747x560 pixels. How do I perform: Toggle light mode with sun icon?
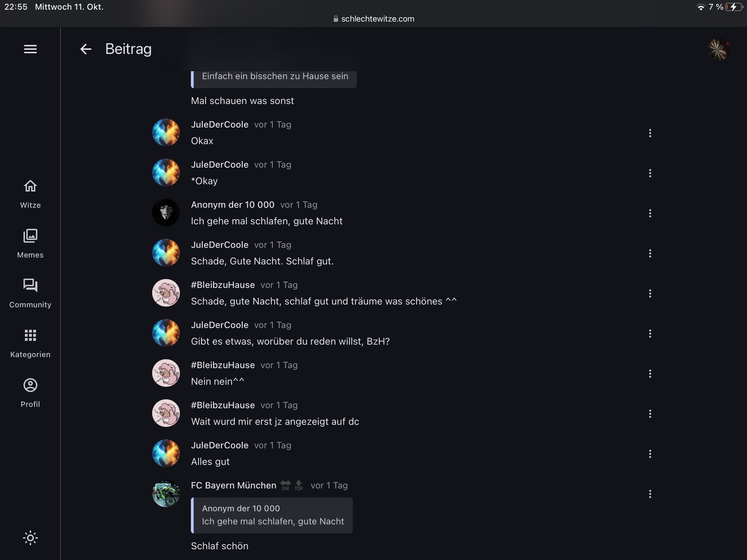30,538
